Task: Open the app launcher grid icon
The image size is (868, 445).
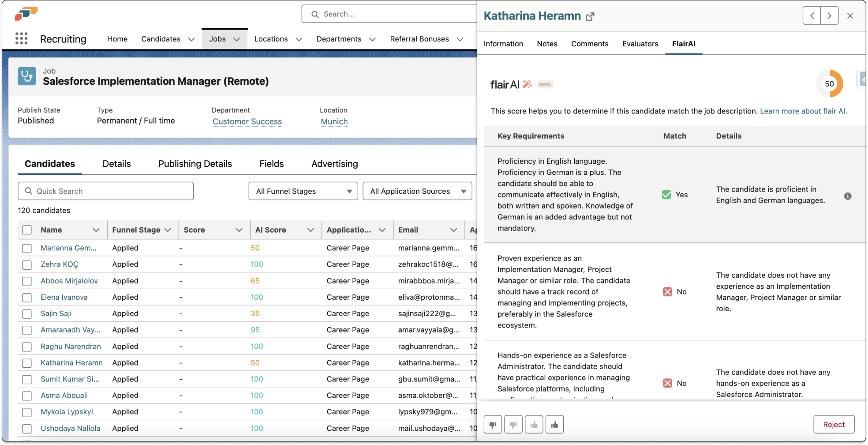Action: tap(21, 39)
